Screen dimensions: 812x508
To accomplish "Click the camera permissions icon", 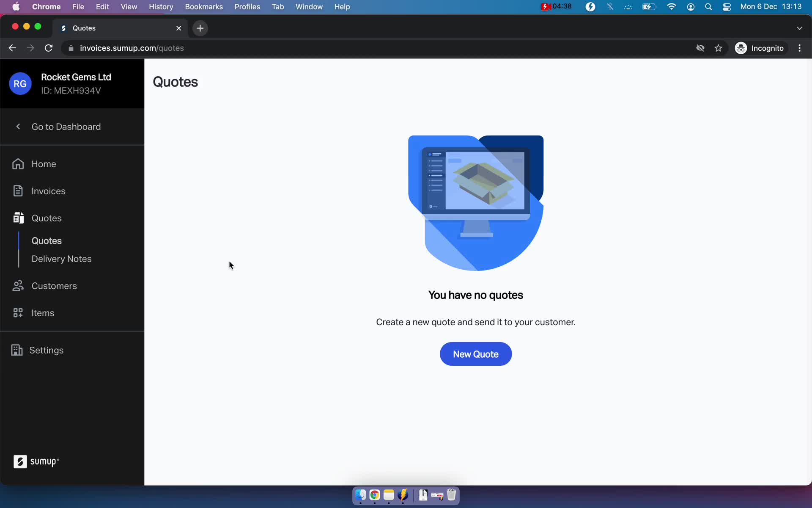I will (700, 48).
